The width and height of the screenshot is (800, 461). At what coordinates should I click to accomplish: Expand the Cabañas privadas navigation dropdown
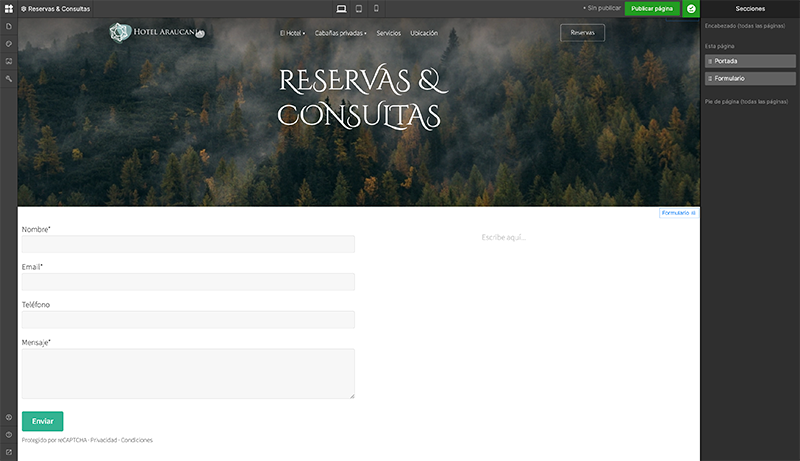pos(340,33)
